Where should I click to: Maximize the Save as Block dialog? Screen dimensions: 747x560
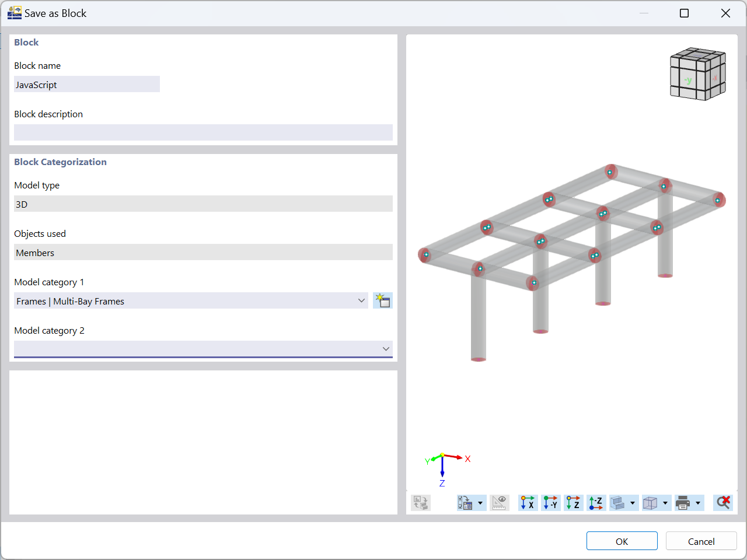(685, 13)
